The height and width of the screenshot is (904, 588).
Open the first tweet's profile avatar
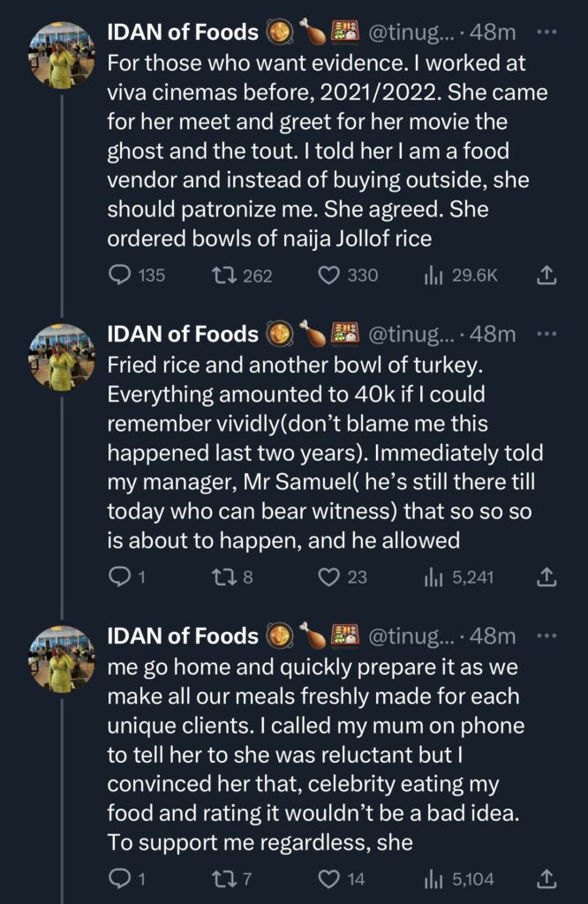click(x=61, y=56)
